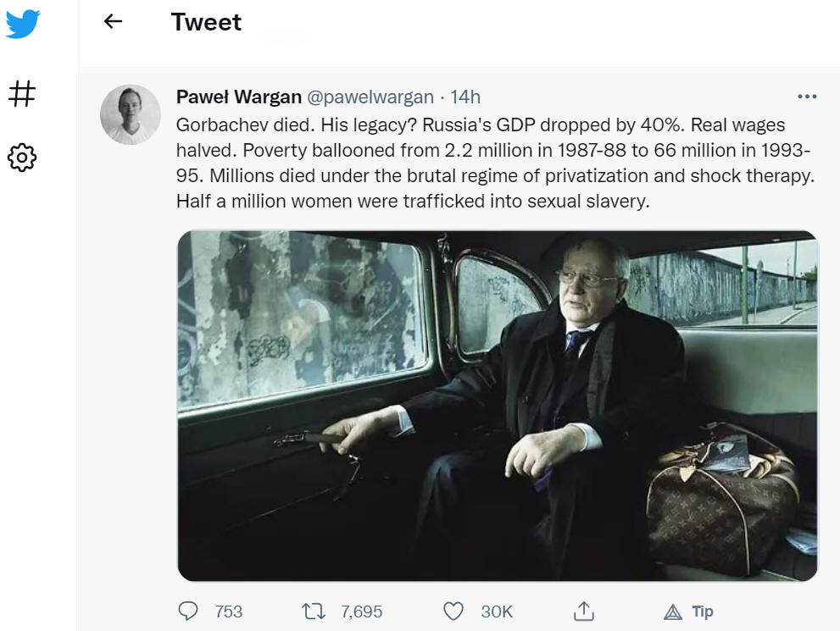
Task: Open the three-dot more options menu
Action: [807, 97]
